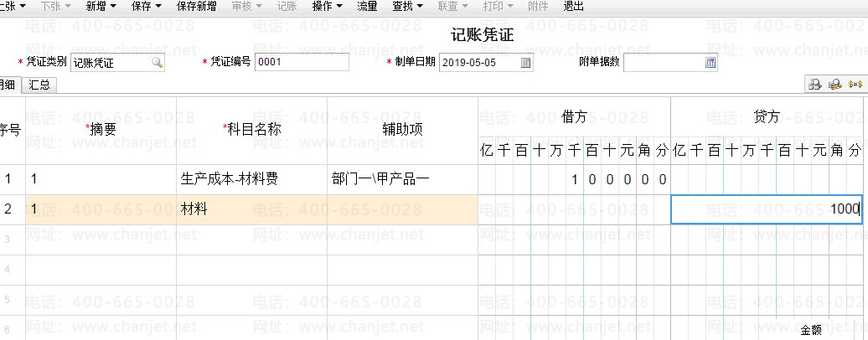Click the 附单据数 input field
Screen dimensions: 868x340
coord(664,63)
